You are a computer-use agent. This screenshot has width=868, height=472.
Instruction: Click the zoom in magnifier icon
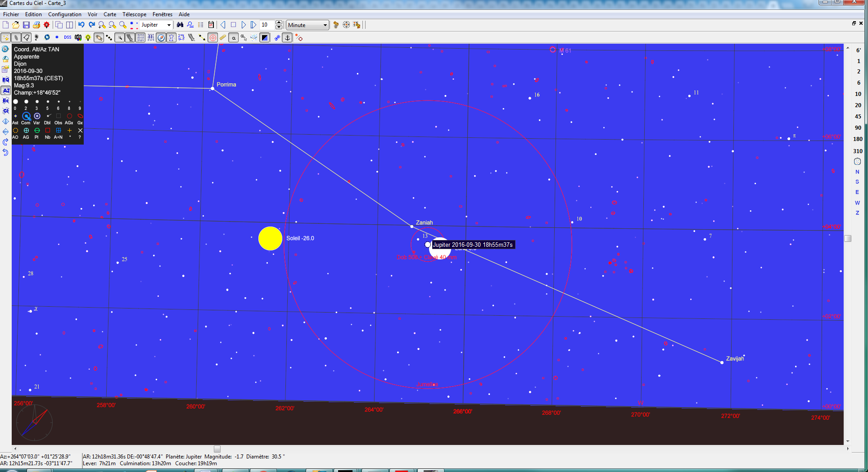[102, 25]
